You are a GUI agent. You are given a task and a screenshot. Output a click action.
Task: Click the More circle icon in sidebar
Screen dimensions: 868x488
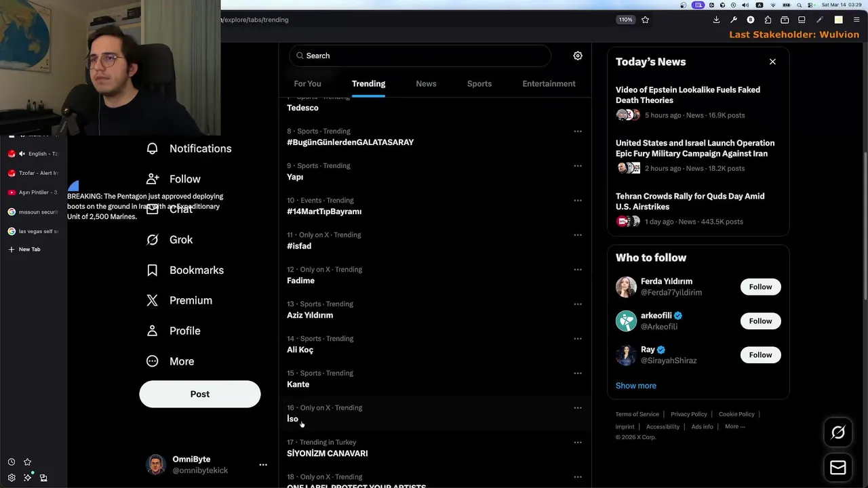click(x=153, y=361)
